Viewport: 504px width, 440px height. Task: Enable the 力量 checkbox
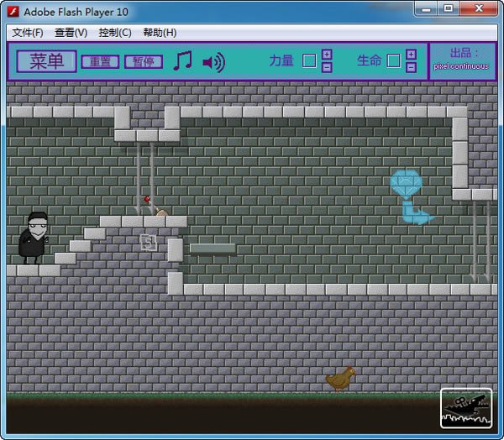309,60
